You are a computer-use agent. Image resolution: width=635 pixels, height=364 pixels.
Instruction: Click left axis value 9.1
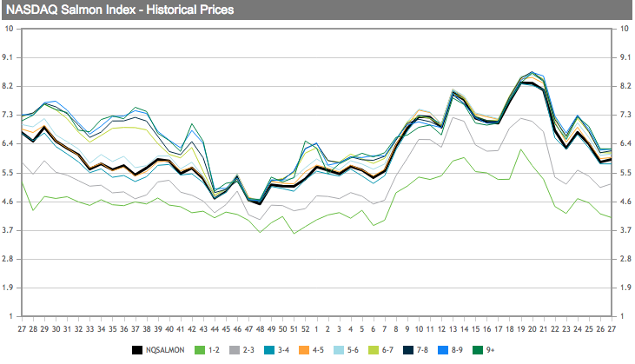[7, 57]
